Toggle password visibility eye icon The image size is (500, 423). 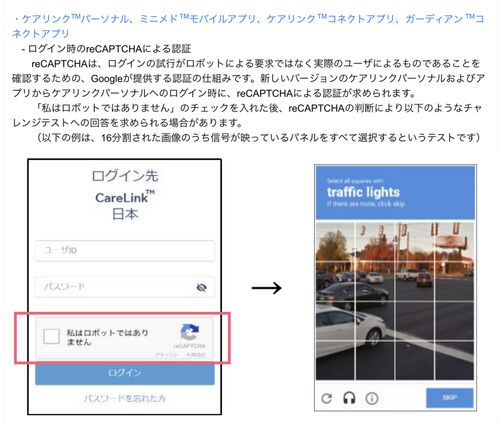coord(201,287)
